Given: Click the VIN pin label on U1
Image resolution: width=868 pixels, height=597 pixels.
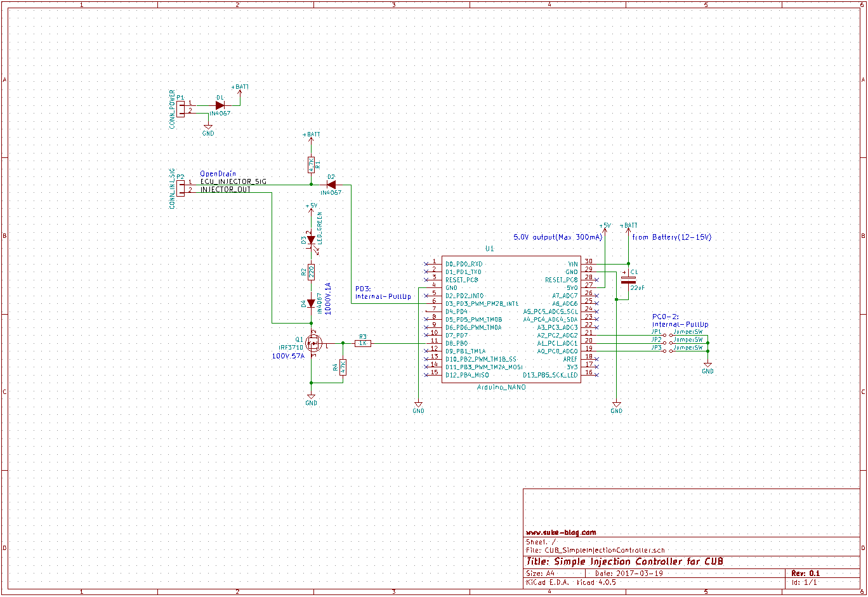Looking at the screenshot, I should (573, 264).
